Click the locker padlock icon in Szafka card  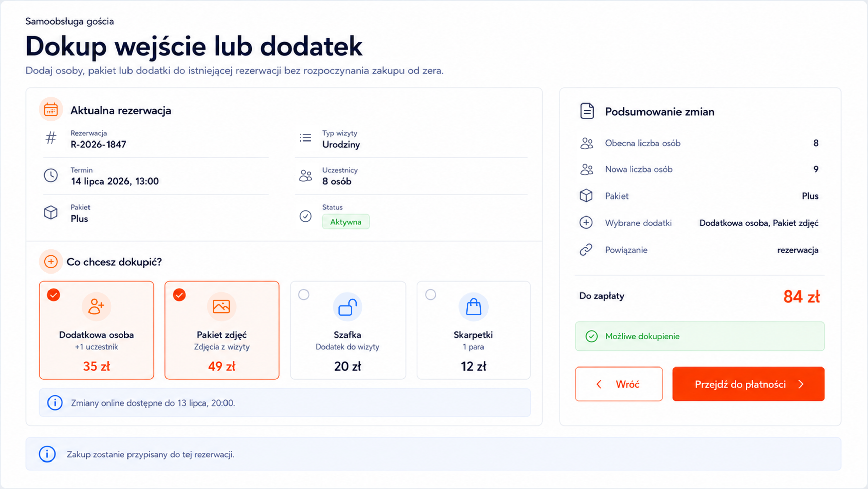(348, 307)
